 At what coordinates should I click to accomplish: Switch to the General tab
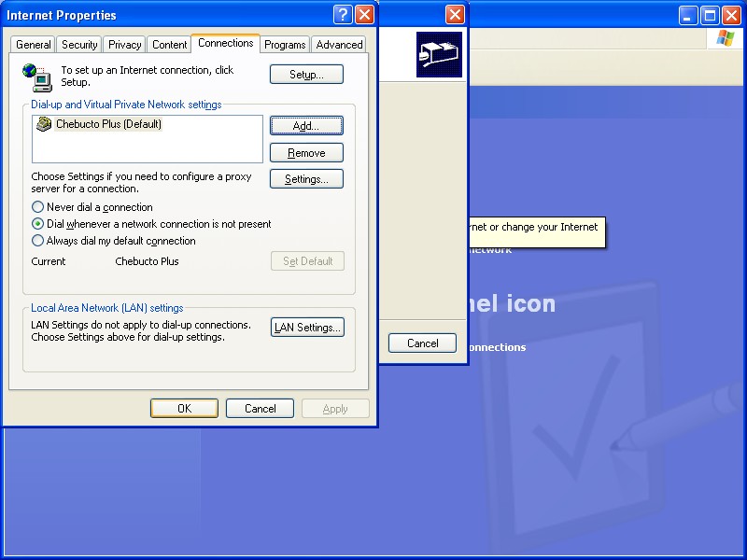34,45
